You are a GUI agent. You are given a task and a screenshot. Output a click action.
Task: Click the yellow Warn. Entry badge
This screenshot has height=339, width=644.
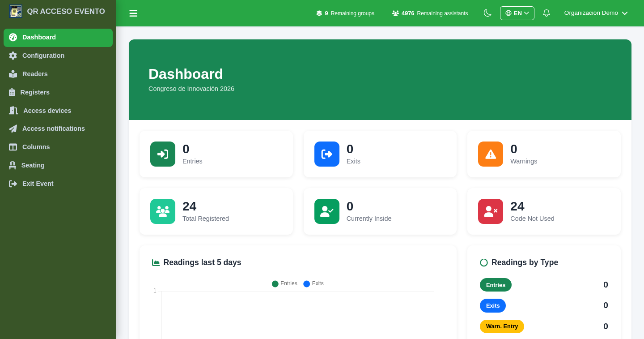[x=502, y=326]
